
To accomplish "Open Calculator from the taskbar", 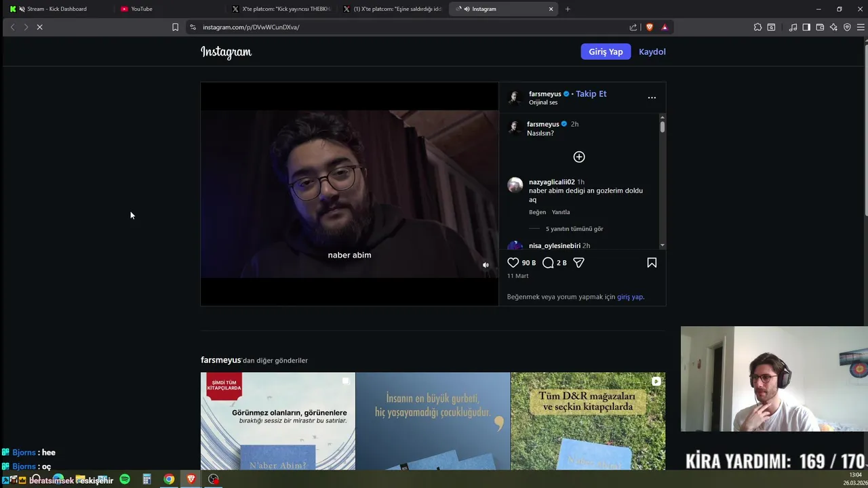I will tap(146, 479).
